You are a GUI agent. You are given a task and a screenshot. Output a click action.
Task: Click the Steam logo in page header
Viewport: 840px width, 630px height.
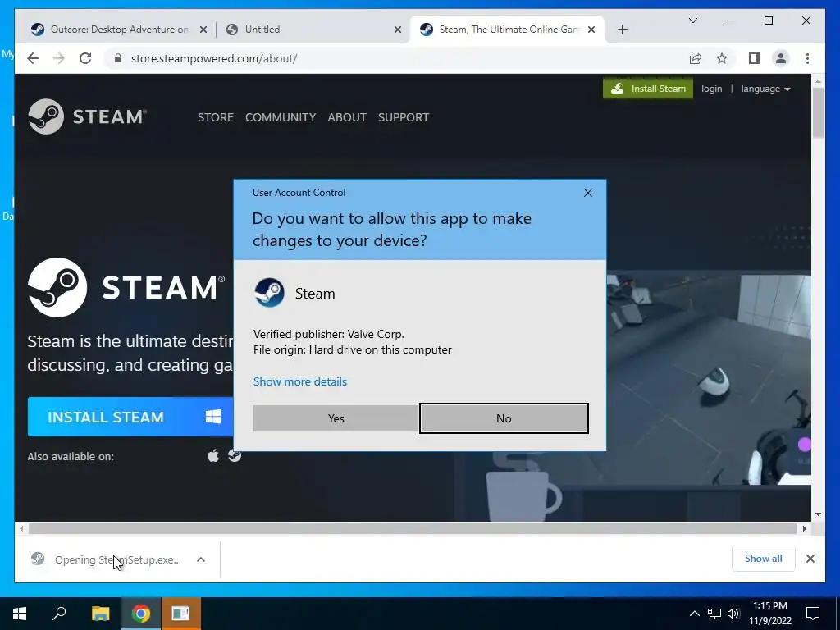(x=87, y=116)
